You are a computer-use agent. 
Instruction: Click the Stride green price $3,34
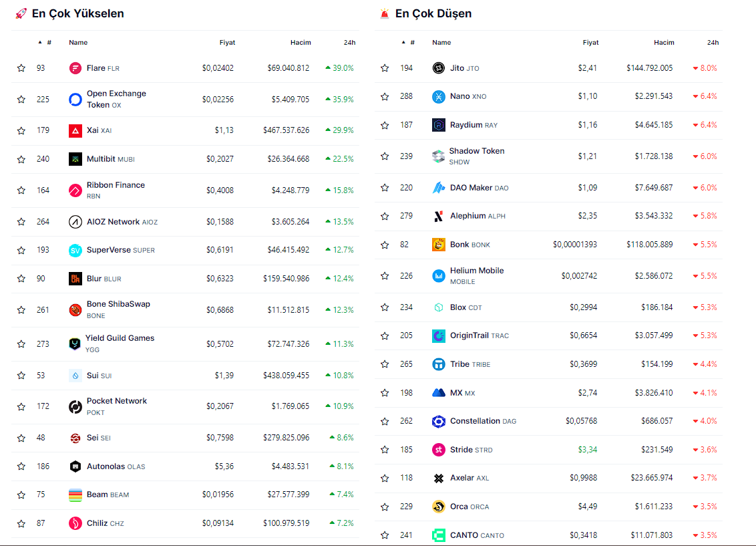click(588, 450)
